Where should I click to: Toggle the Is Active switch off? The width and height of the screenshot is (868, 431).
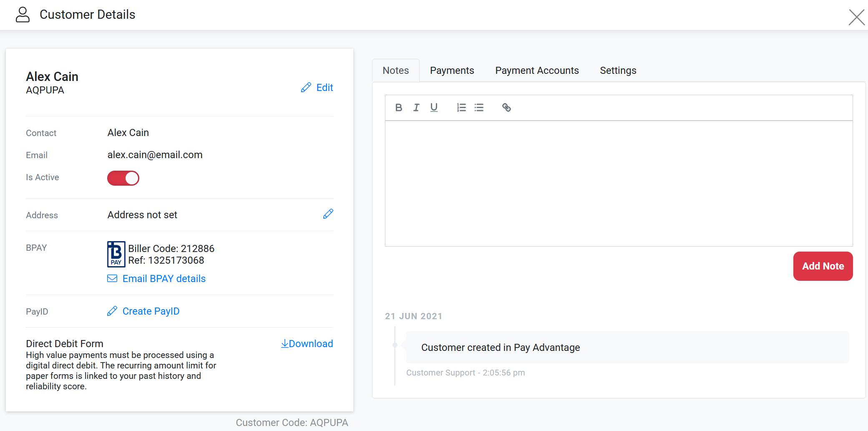point(123,178)
